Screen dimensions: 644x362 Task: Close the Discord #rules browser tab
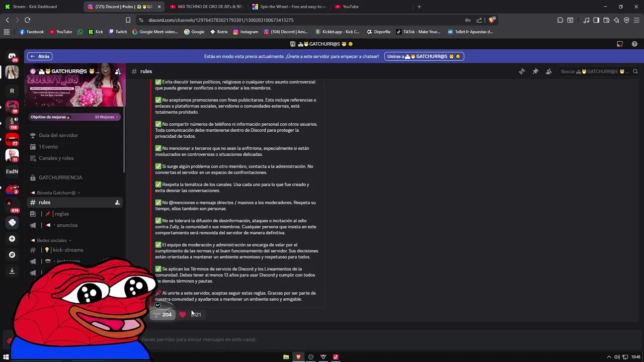coord(159,7)
